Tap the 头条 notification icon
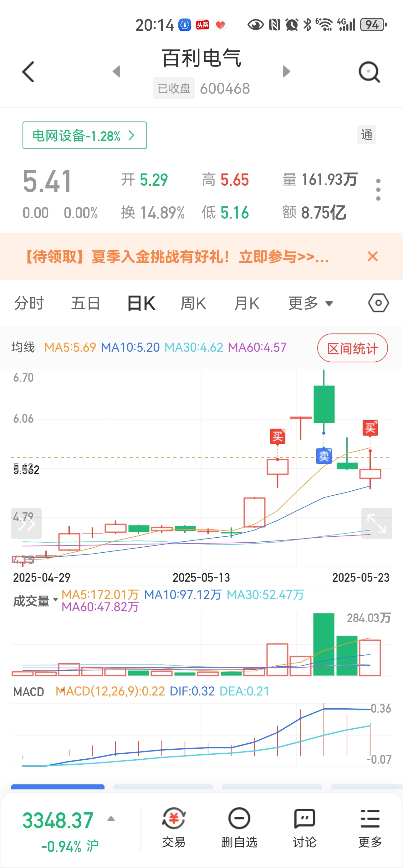Image resolution: width=403 pixels, height=868 pixels. (203, 25)
